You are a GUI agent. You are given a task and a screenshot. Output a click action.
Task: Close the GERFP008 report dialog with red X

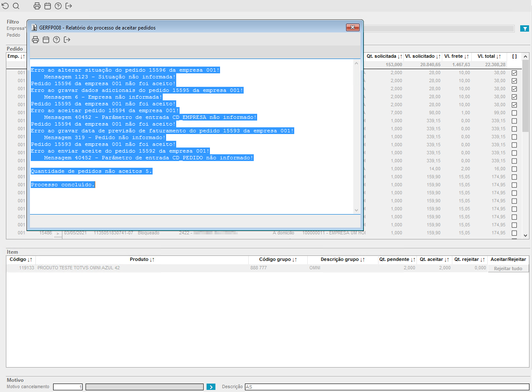click(352, 27)
